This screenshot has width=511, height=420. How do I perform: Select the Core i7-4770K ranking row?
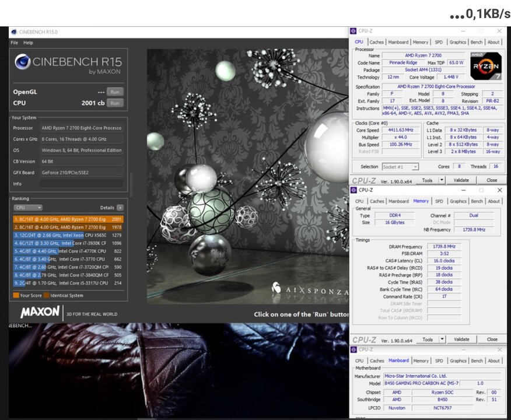68,251
